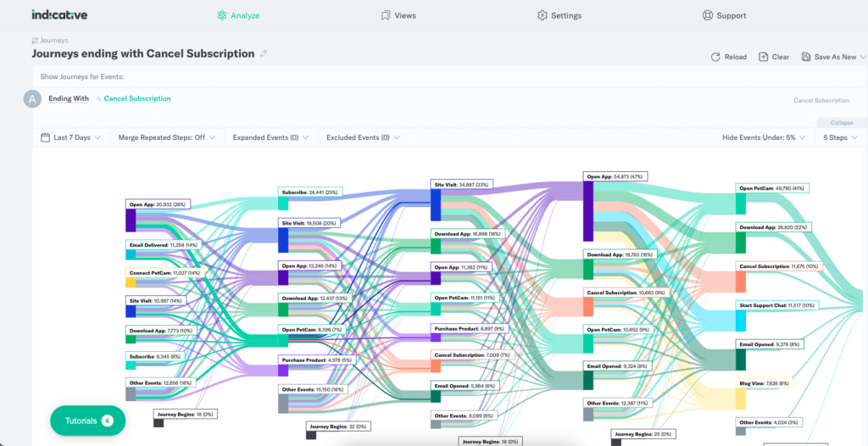Image resolution: width=868 pixels, height=446 pixels.
Task: Expand the Last 7 Days dropdown
Action: pyautogui.click(x=77, y=137)
